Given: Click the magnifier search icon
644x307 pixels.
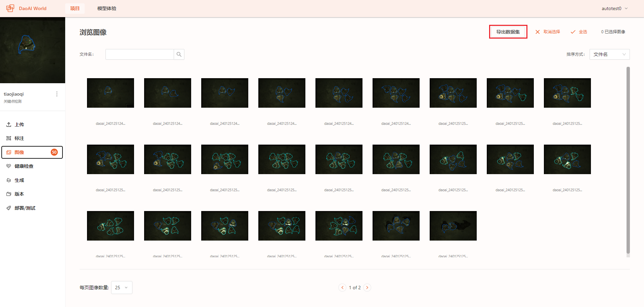Looking at the screenshot, I should pyautogui.click(x=179, y=54).
